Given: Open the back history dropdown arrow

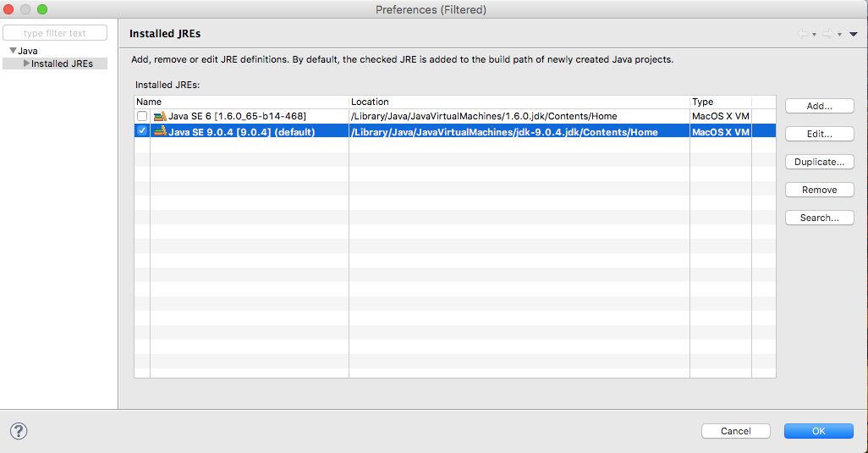Looking at the screenshot, I should click(x=814, y=35).
